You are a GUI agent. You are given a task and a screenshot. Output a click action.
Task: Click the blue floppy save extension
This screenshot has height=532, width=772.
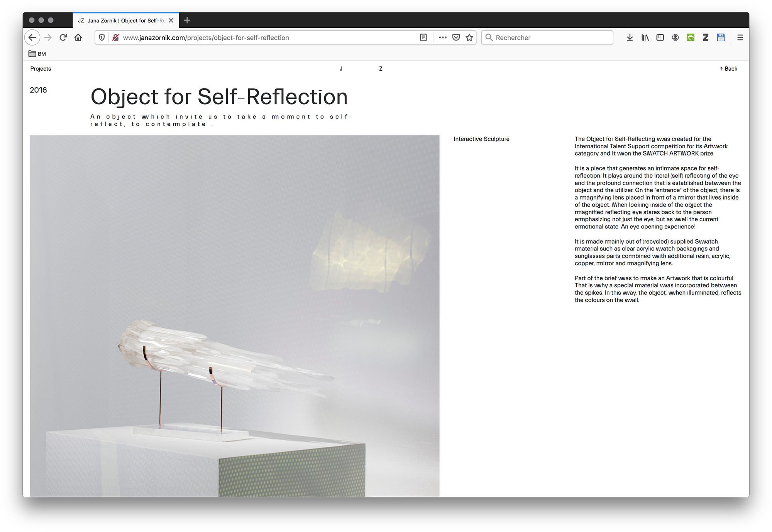(721, 37)
